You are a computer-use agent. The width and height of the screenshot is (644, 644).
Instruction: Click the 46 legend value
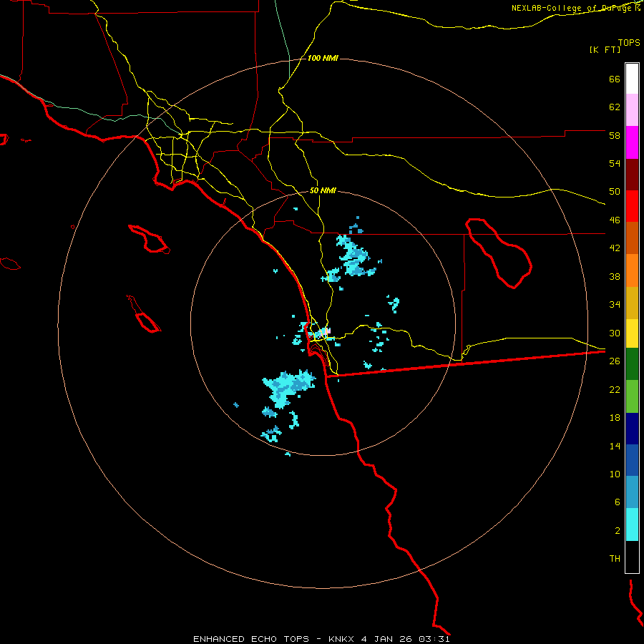pos(615,220)
